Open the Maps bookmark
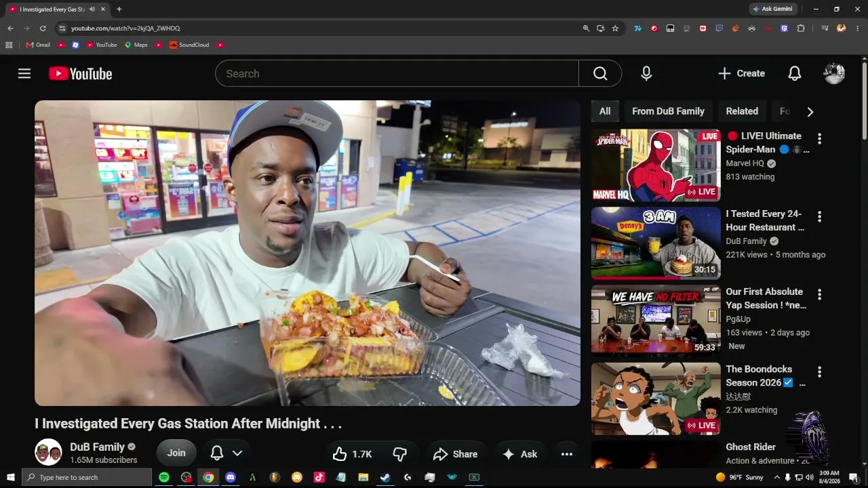The height and width of the screenshot is (488, 868). [x=136, y=45]
